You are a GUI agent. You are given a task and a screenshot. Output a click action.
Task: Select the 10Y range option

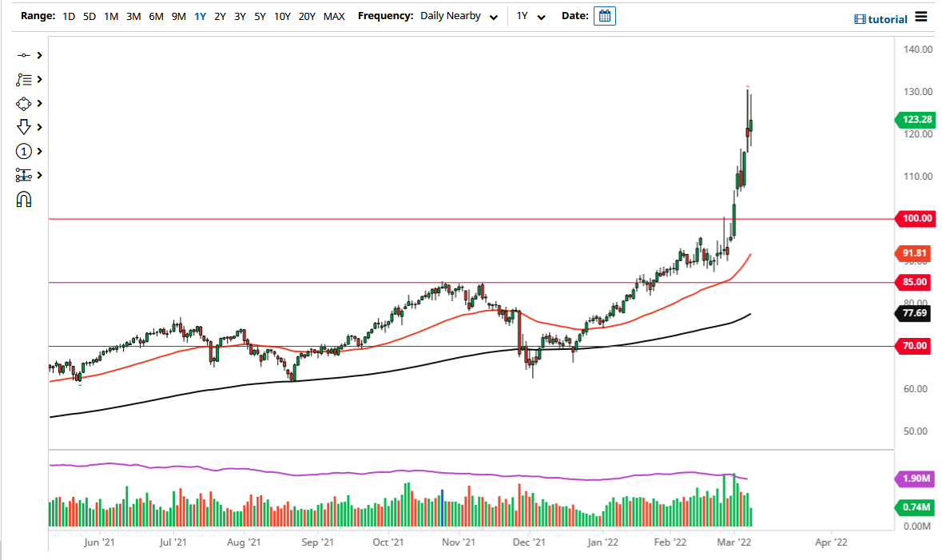tap(281, 15)
